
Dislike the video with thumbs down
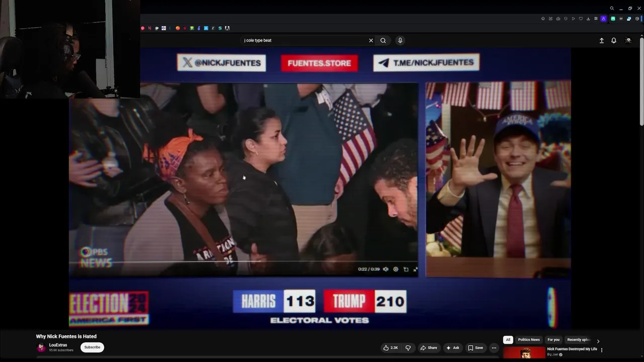click(x=408, y=347)
